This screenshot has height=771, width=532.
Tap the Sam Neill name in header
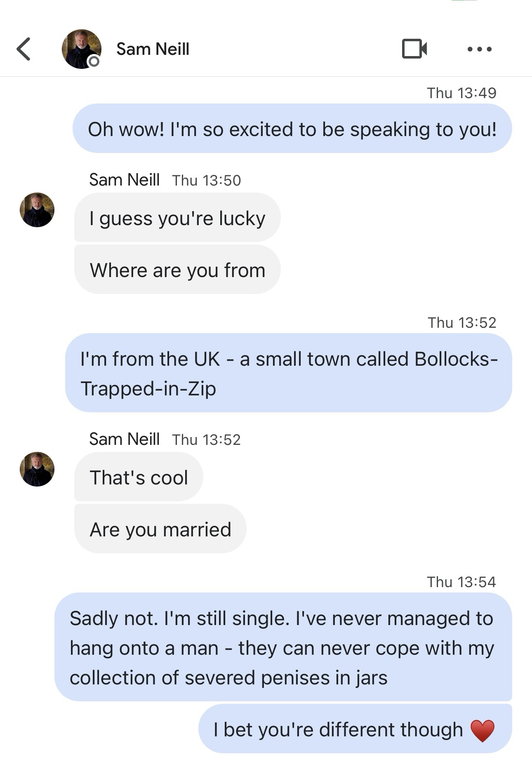pos(153,49)
